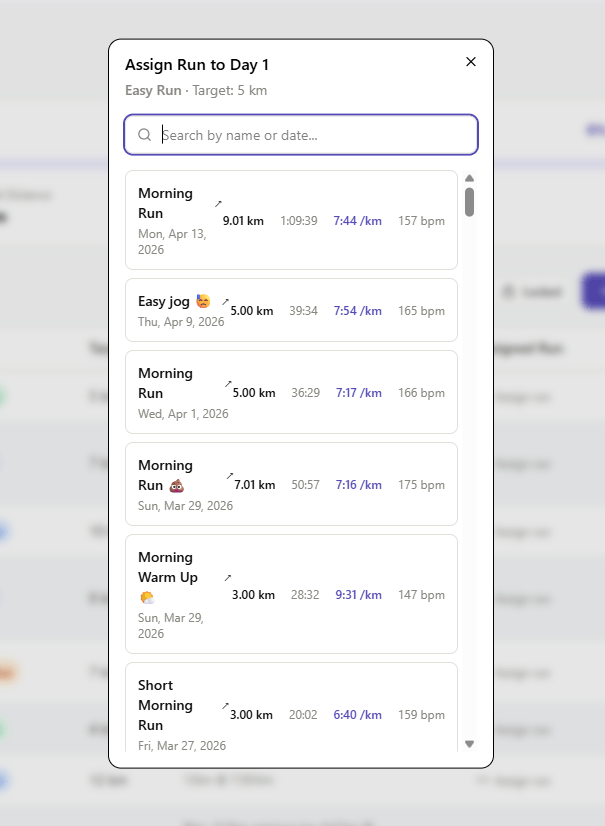This screenshot has height=826, width=605.
Task: Click the magnifier search icon
Action: tap(144, 135)
